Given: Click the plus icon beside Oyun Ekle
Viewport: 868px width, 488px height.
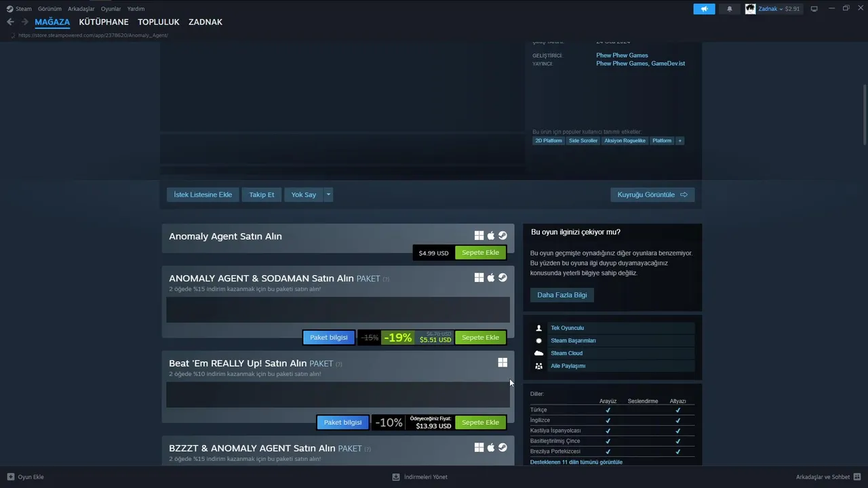Looking at the screenshot, I should [x=10, y=476].
